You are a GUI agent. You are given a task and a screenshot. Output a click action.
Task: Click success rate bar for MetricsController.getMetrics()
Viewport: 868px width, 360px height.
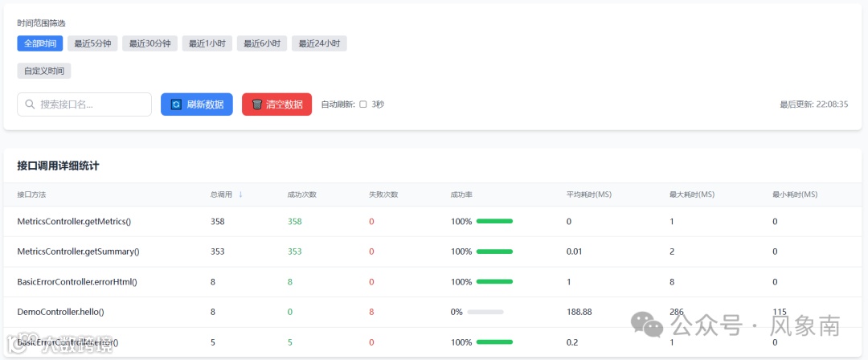click(494, 222)
